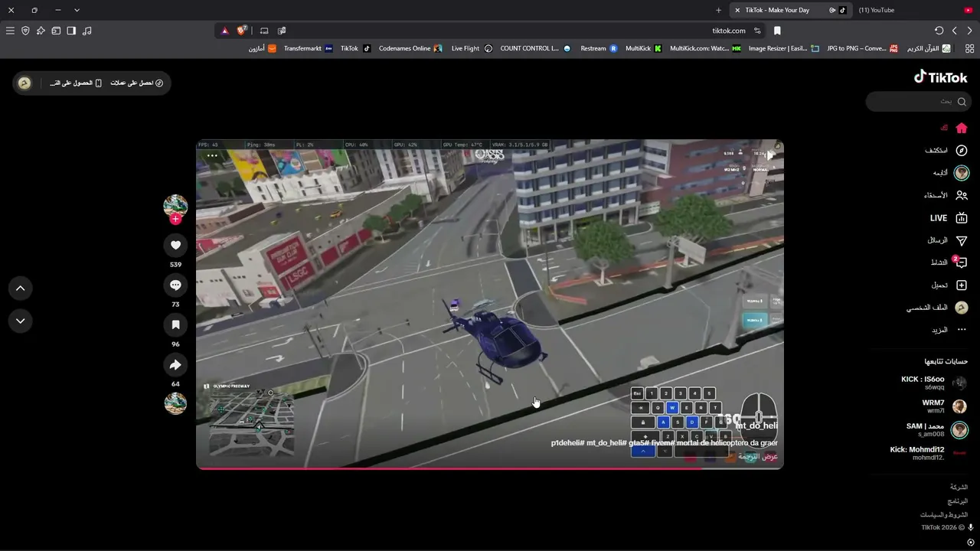Click the get coins button (احصل على عملات)
Screen dimensions: 980x551
click(x=137, y=83)
